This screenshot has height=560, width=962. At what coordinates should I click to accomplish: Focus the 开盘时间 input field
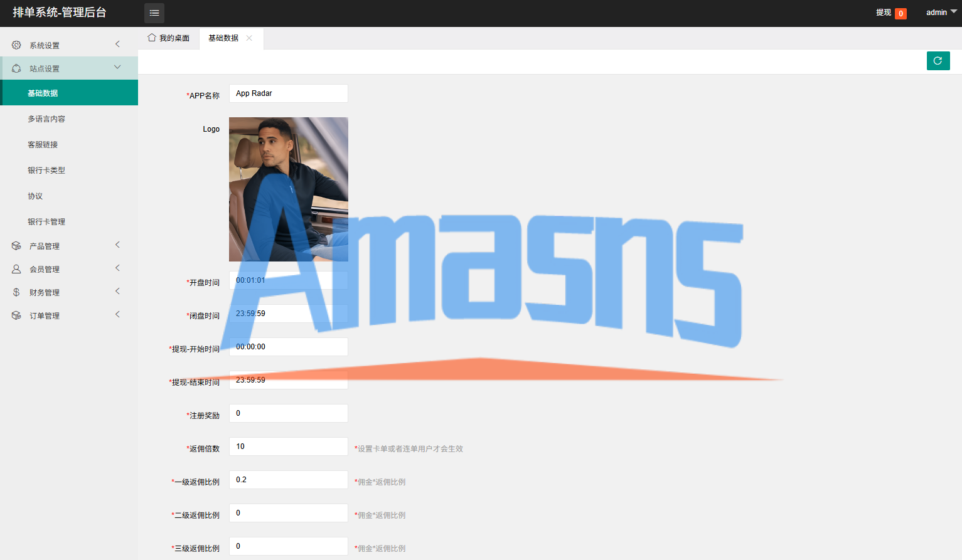tap(289, 280)
